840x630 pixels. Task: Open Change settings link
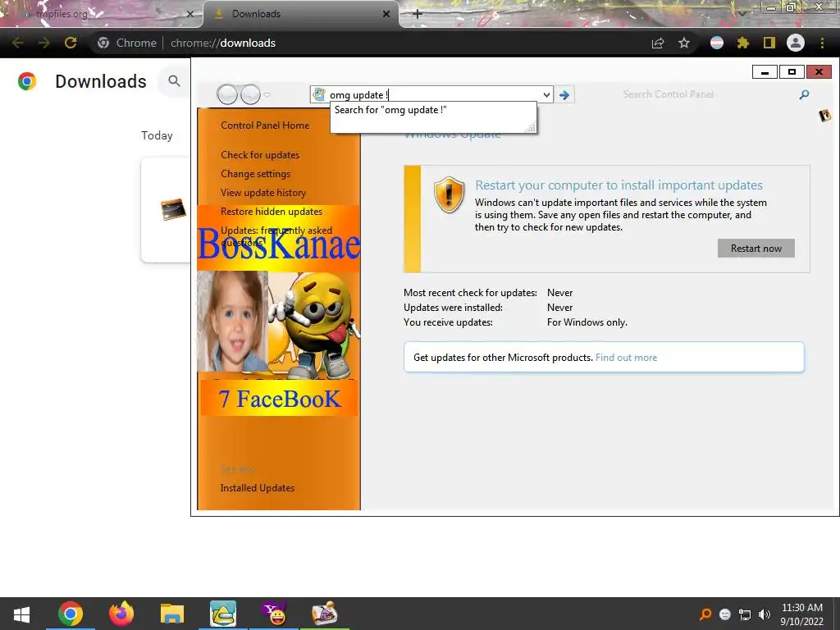point(256,174)
